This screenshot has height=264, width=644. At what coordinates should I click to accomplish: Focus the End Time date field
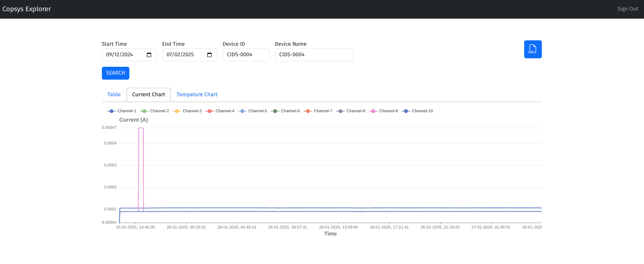190,55
